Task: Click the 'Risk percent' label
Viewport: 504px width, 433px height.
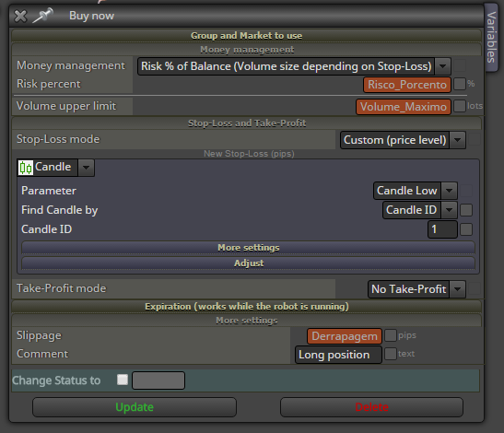Action: click(49, 84)
